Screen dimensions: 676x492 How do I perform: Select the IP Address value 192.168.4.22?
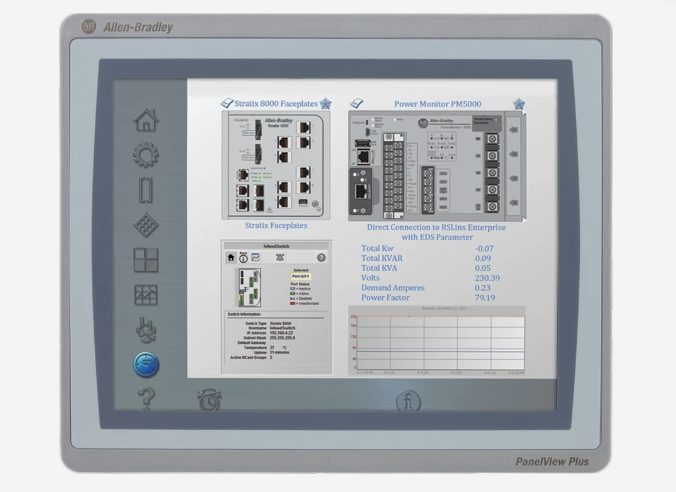click(282, 333)
